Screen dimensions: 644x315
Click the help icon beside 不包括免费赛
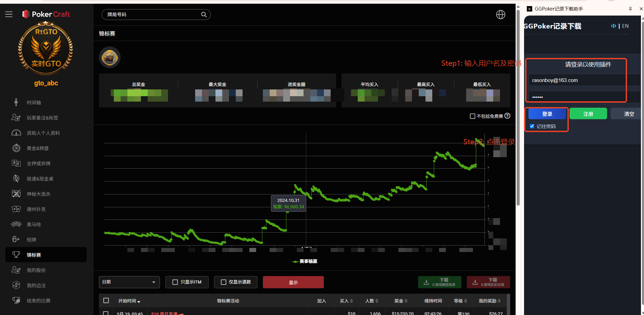(507, 116)
